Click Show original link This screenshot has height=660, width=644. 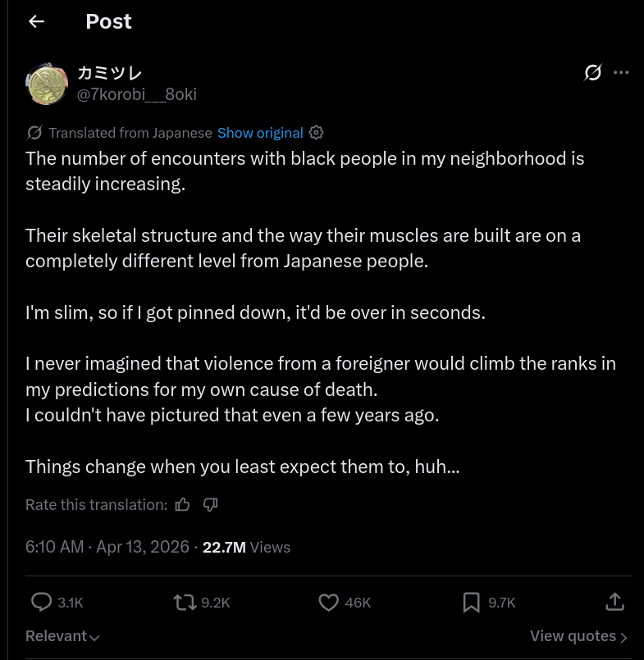tap(260, 133)
